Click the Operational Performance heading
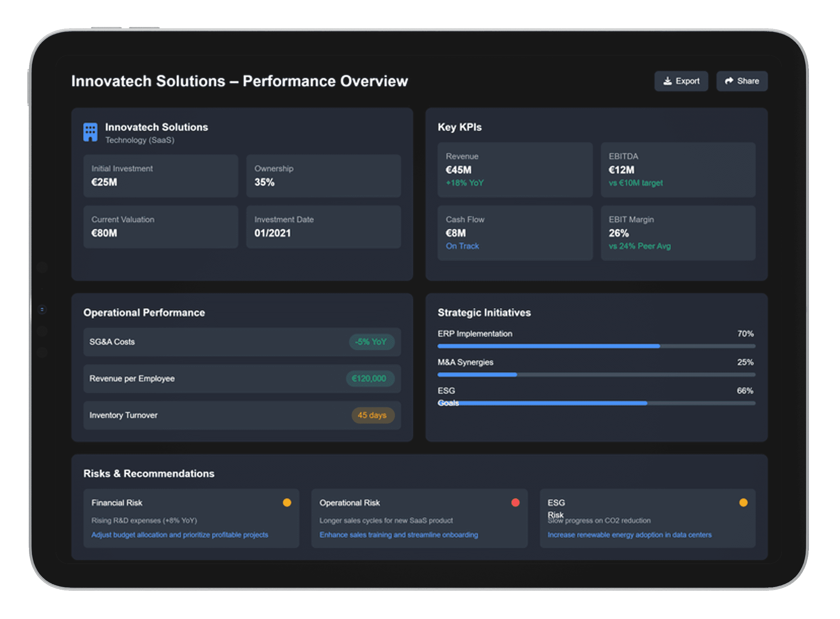 144,312
